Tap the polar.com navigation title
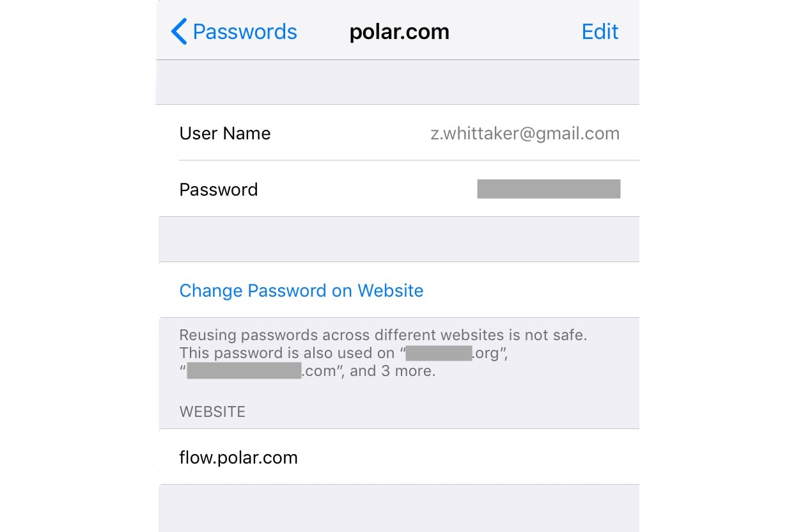Image resolution: width=798 pixels, height=532 pixels. (x=399, y=31)
